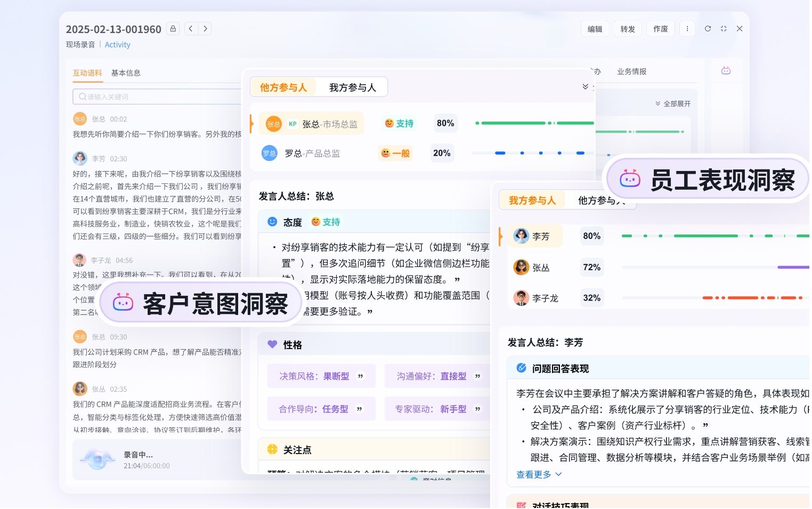
Task: Click the 作废 button
Action: pyautogui.click(x=661, y=29)
